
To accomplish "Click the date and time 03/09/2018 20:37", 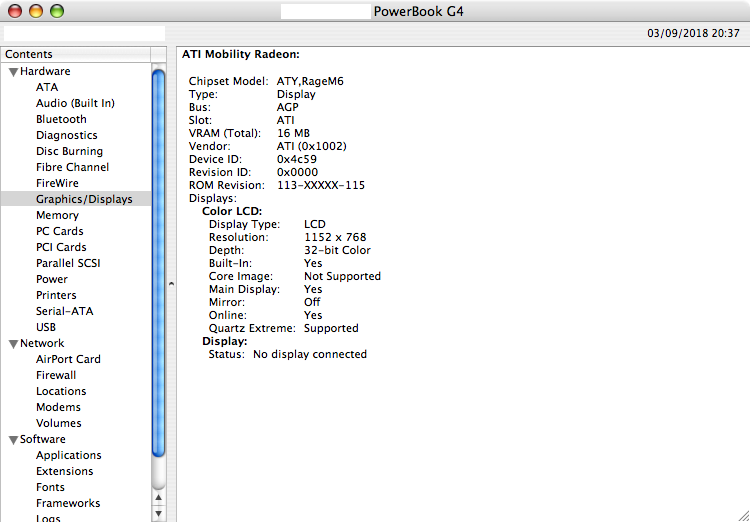I will click(694, 33).
